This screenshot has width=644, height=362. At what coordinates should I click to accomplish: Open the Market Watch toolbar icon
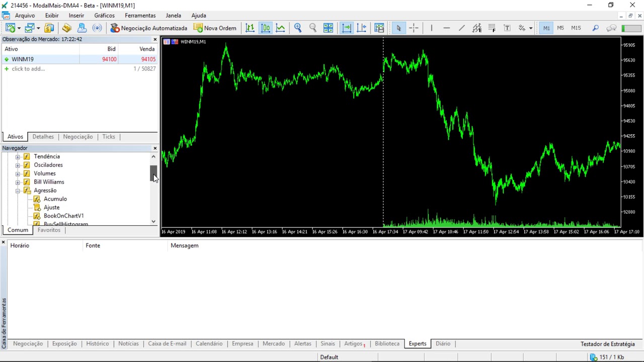tap(49, 28)
